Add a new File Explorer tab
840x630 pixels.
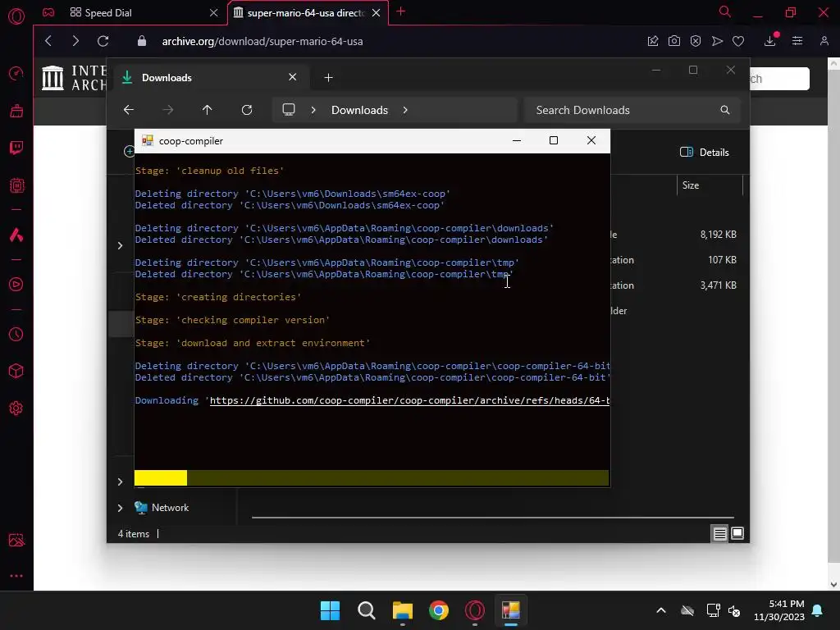point(328,78)
